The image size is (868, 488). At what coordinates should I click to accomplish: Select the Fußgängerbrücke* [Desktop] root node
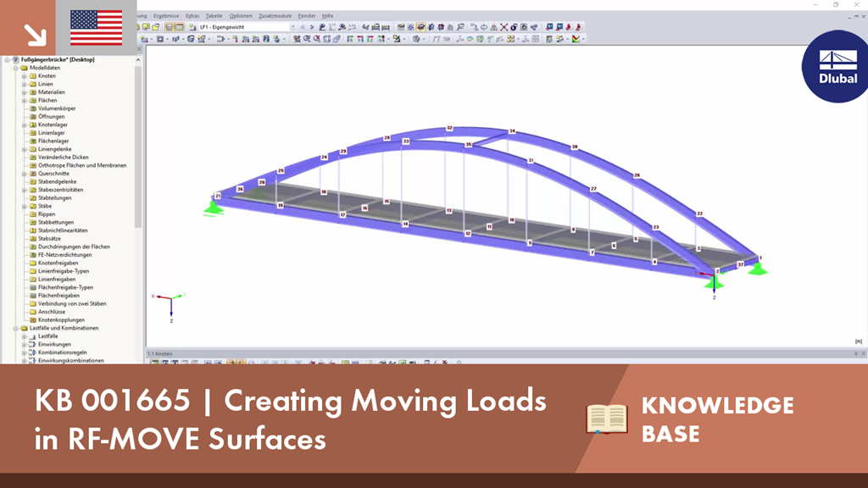(58, 60)
